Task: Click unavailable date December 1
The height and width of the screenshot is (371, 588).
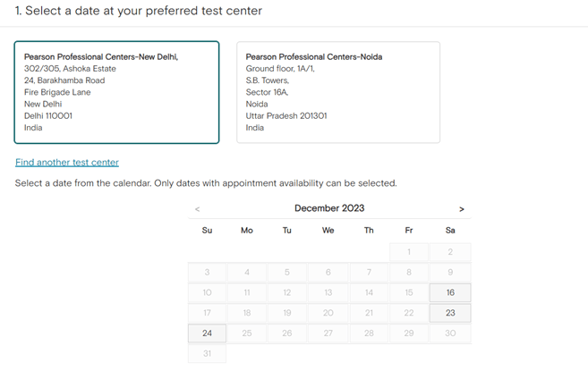Action: (409, 252)
